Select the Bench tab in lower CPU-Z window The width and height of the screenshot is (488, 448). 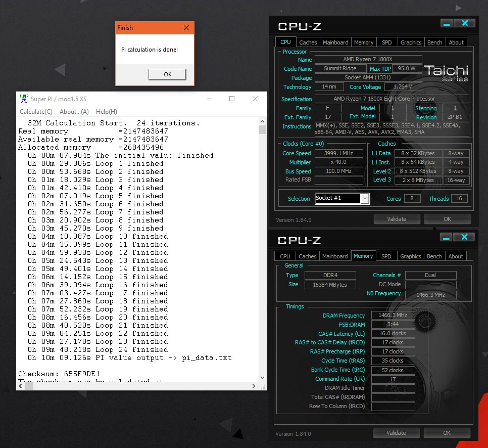click(x=434, y=256)
